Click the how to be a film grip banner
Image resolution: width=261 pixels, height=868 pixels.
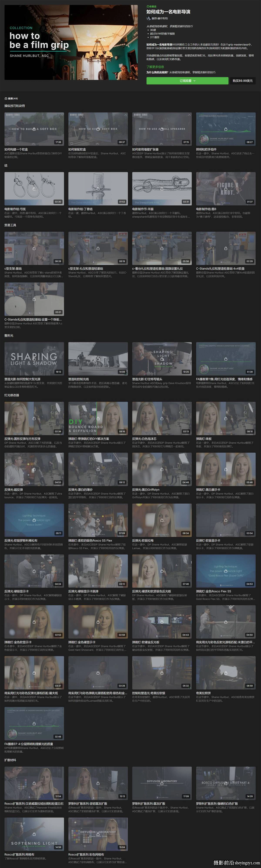click(71, 42)
